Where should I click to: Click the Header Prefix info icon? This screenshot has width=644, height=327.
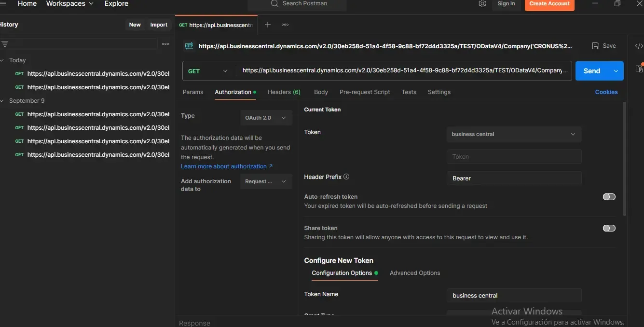pos(346,177)
